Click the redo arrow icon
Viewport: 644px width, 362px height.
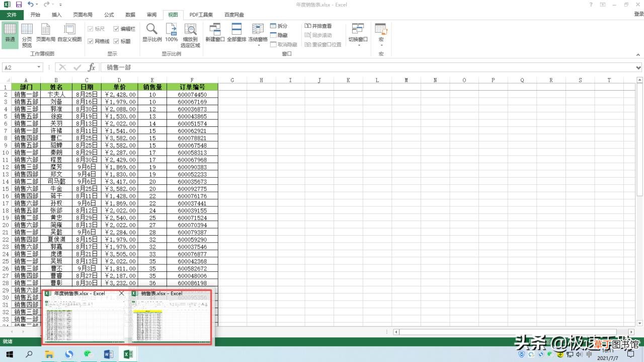pos(47,5)
